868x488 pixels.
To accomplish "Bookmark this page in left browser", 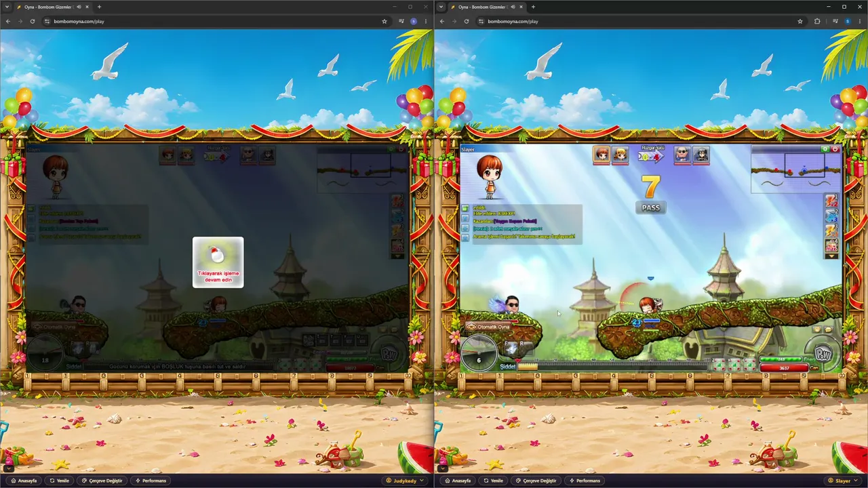I will pyautogui.click(x=384, y=21).
